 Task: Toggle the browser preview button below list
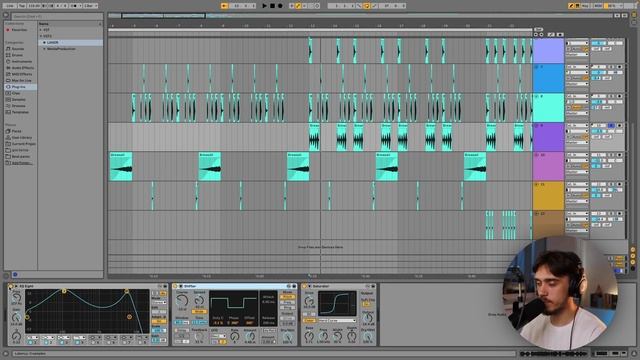[x=15, y=274]
